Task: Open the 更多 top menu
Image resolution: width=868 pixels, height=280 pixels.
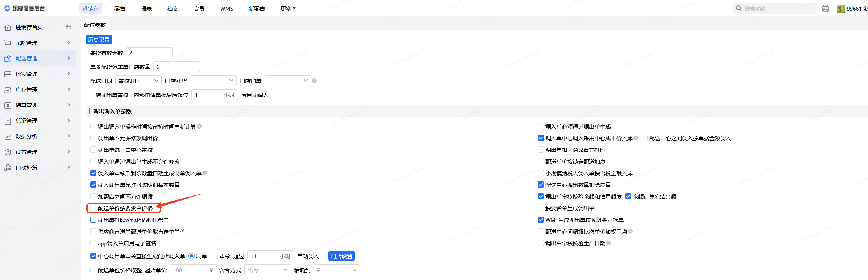Action: tap(288, 8)
